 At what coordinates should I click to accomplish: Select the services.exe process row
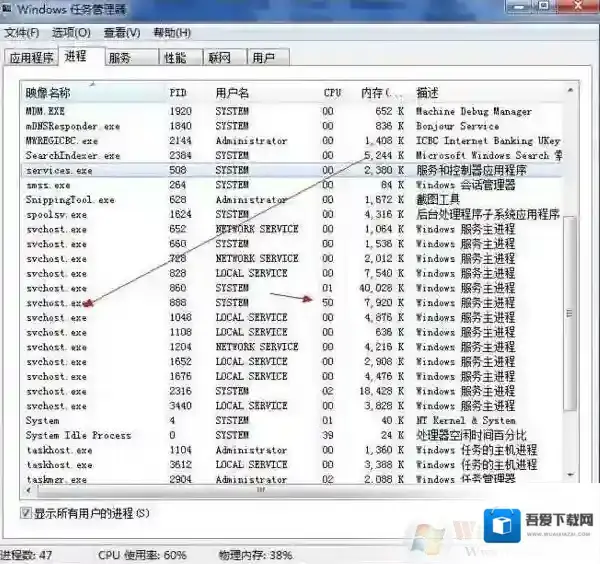click(292, 170)
